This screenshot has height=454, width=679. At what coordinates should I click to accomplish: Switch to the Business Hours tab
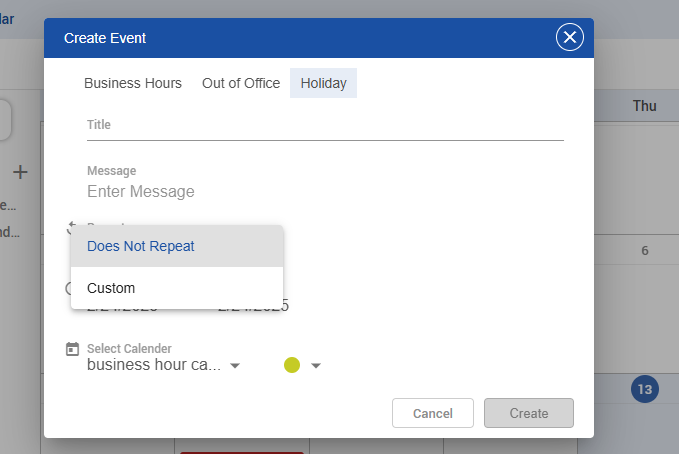(133, 83)
